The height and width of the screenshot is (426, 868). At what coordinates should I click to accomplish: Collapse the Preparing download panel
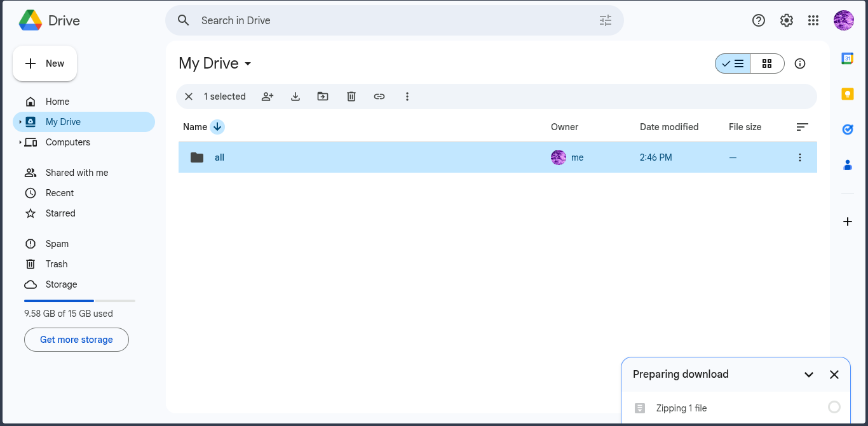809,375
